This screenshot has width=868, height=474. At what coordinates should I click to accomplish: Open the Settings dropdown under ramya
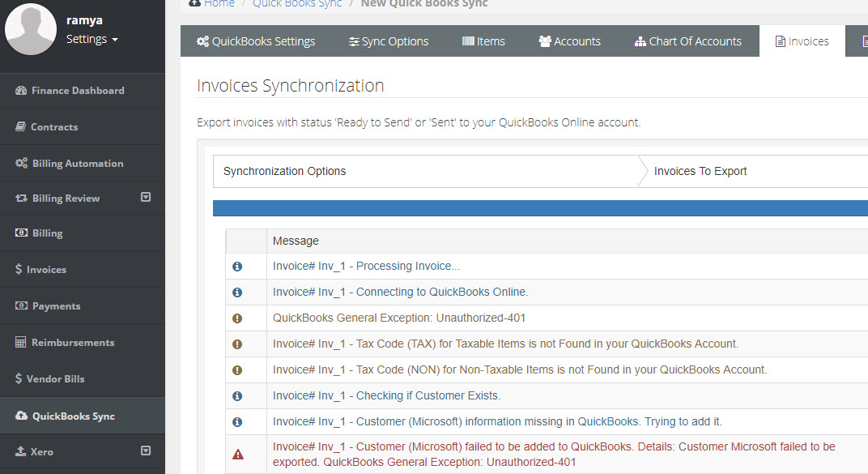[x=91, y=39]
